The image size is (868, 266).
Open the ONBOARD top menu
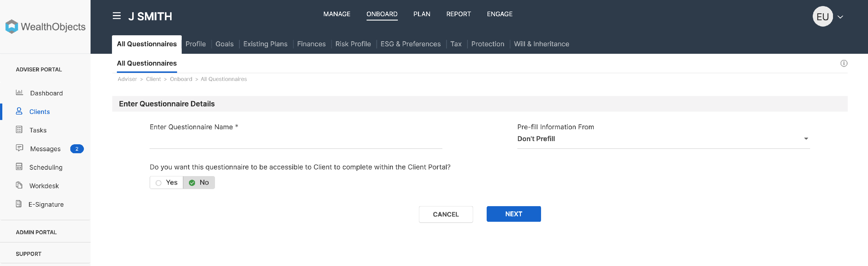coord(382,14)
